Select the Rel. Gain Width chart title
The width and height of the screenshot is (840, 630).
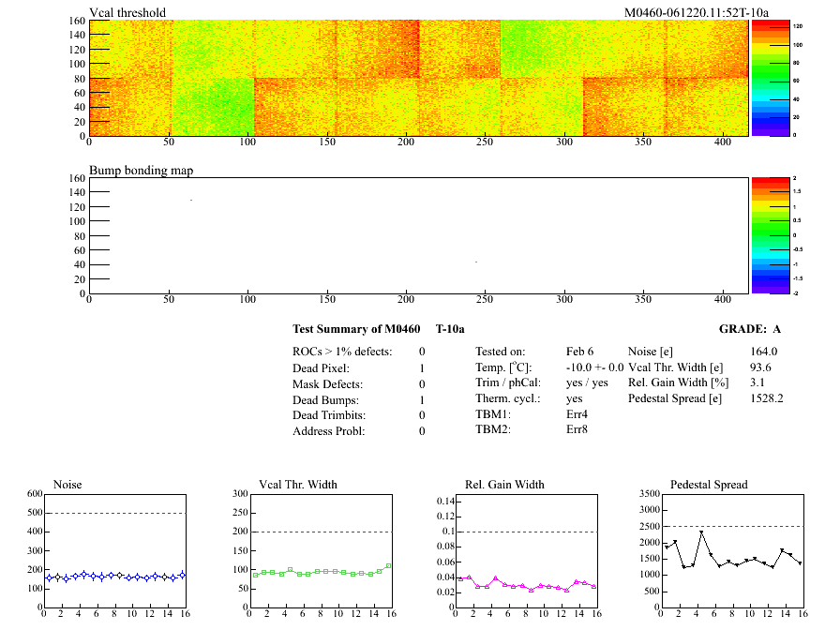504,485
